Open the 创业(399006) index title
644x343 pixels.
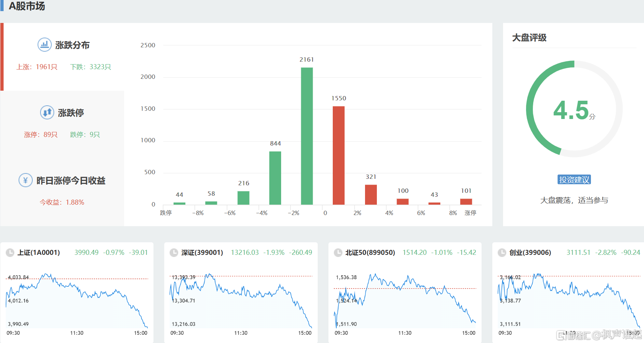tap(530, 253)
